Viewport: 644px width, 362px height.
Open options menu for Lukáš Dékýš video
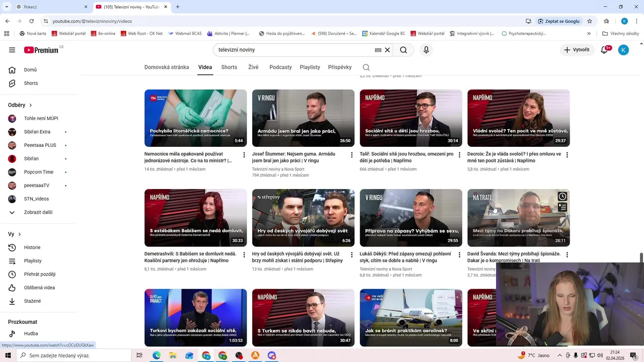click(459, 255)
